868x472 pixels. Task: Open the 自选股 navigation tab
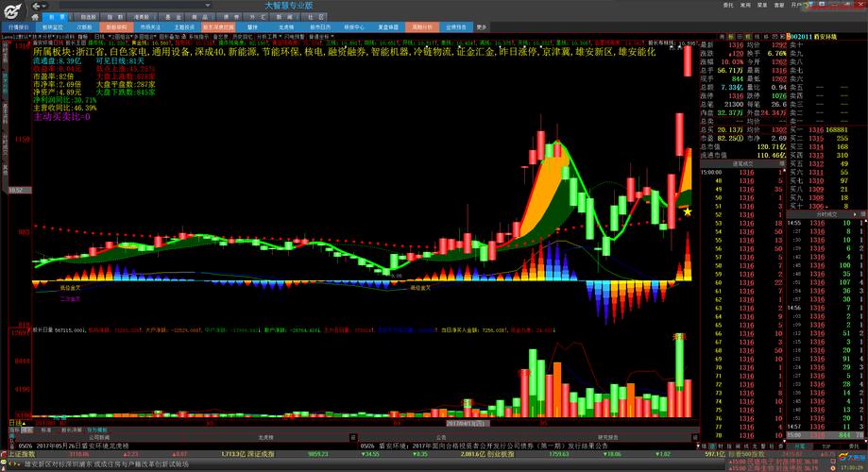87,17
